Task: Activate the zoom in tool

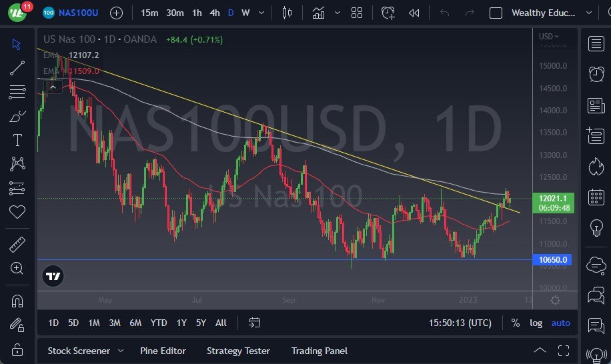Action: click(x=17, y=268)
